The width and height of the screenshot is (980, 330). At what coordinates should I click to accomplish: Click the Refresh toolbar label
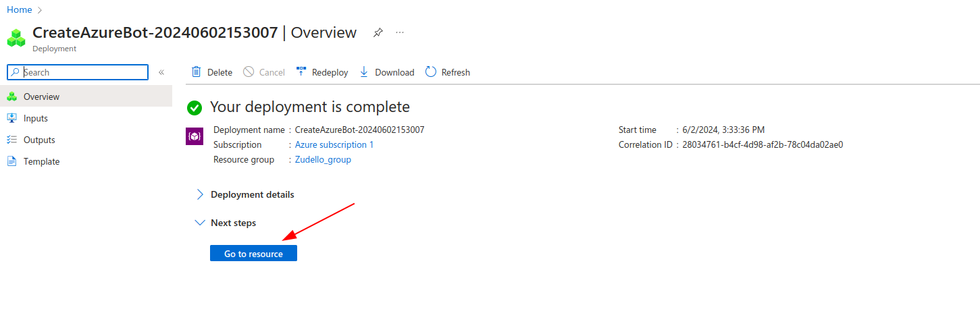click(456, 72)
